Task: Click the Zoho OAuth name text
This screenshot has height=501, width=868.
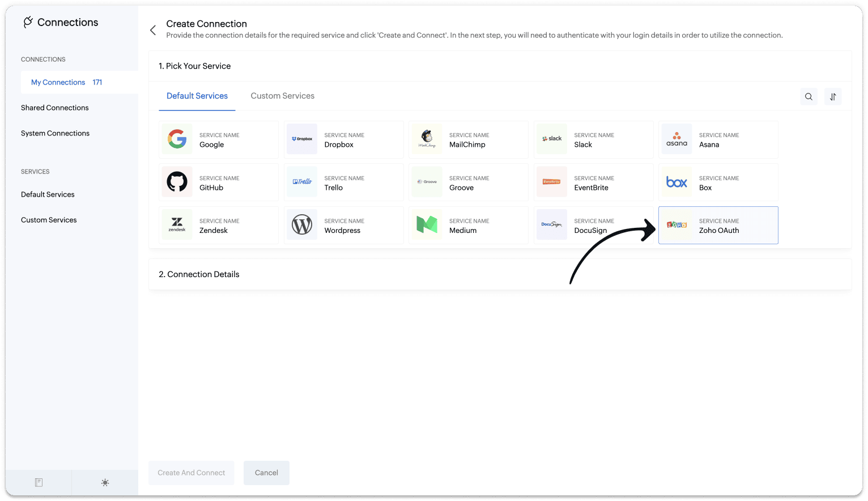Action: 719,231
